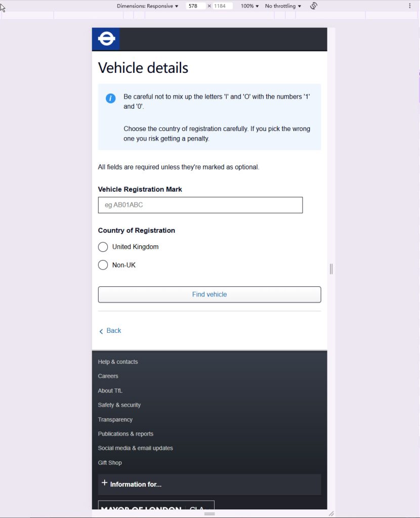Image resolution: width=420 pixels, height=518 pixels.
Task: Open Help & contacts footer link
Action: point(118,362)
